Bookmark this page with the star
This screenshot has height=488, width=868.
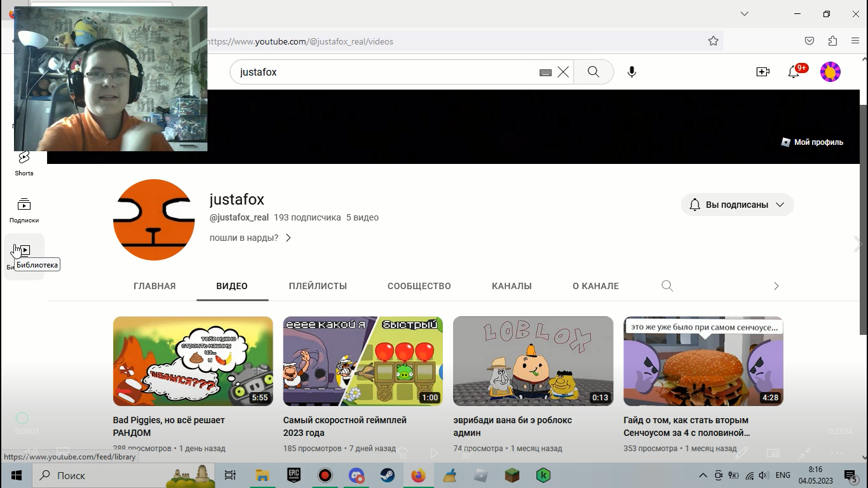point(714,41)
